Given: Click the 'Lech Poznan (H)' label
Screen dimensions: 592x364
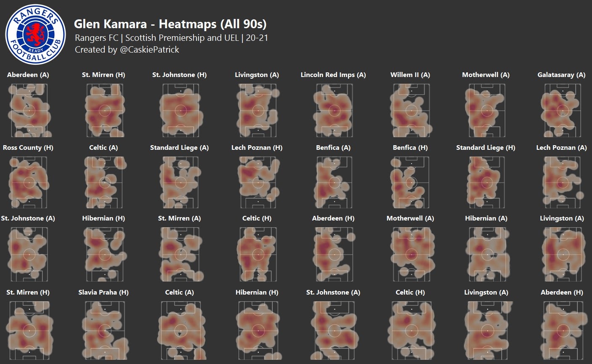Looking at the screenshot, I should pos(257,148).
